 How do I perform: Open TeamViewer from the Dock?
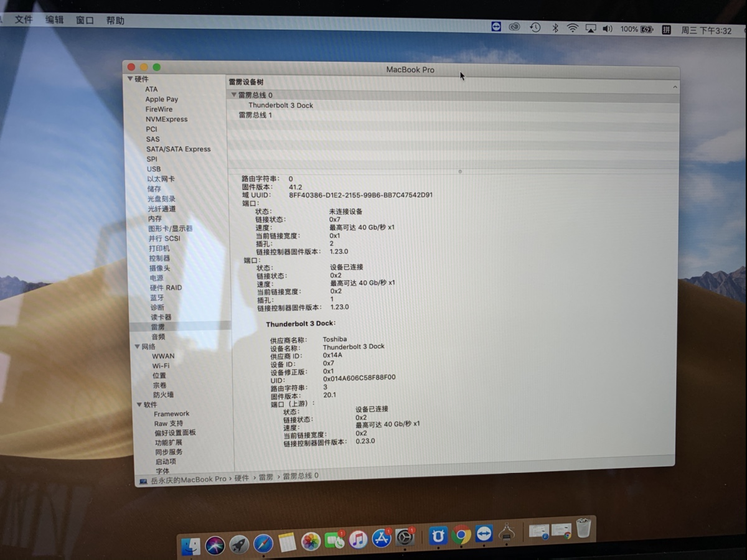click(x=484, y=534)
